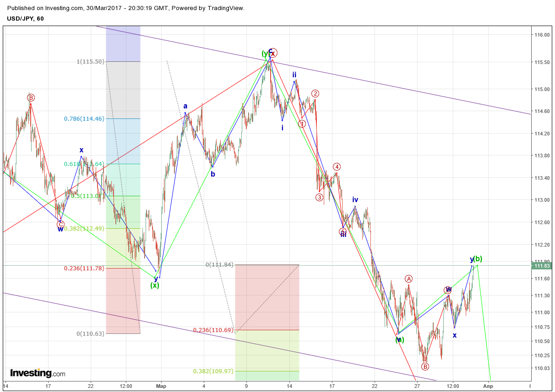The width and height of the screenshot is (555, 392).
Task: Click the red circled 3 wave label
Action: pyautogui.click(x=319, y=197)
